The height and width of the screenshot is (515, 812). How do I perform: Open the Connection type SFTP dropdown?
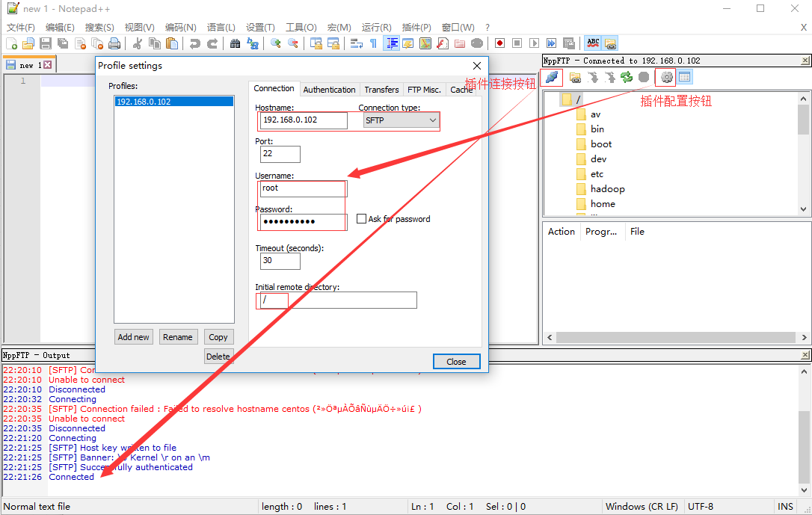402,120
